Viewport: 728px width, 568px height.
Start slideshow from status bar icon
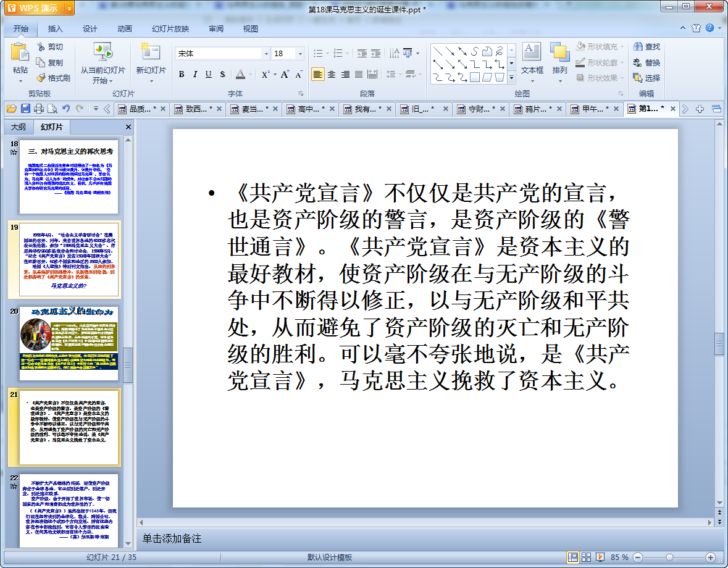[x=600, y=557]
